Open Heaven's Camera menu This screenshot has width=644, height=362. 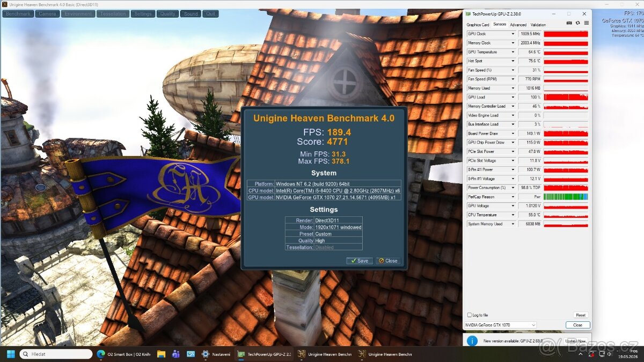(47, 14)
